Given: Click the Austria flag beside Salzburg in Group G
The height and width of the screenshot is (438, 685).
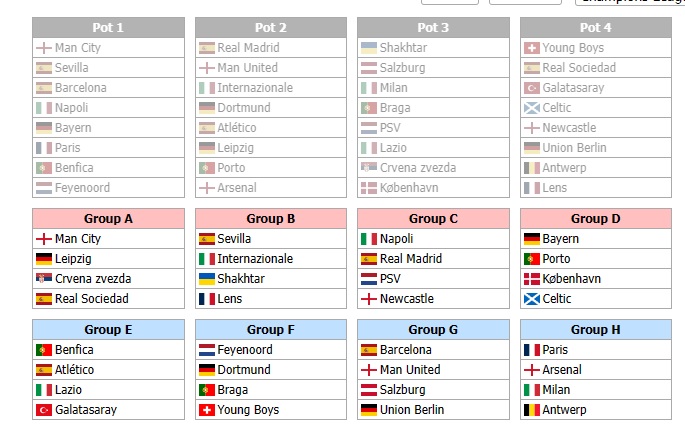Looking at the screenshot, I should pyautogui.click(x=369, y=390).
